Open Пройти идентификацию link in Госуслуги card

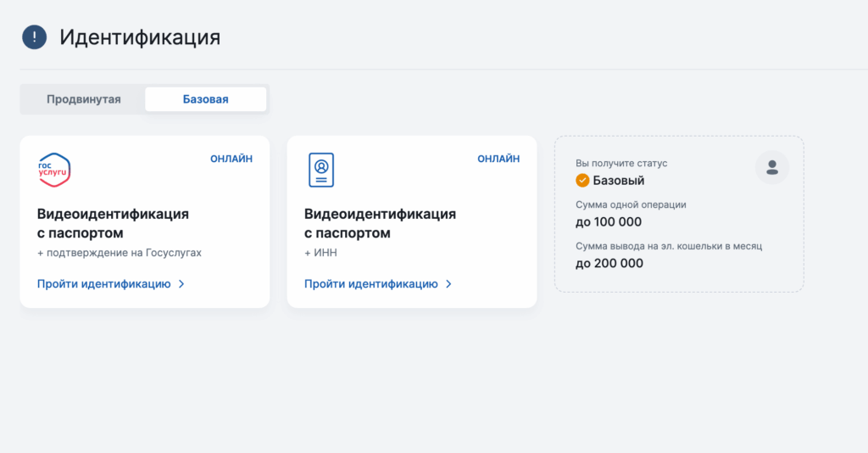tap(111, 284)
